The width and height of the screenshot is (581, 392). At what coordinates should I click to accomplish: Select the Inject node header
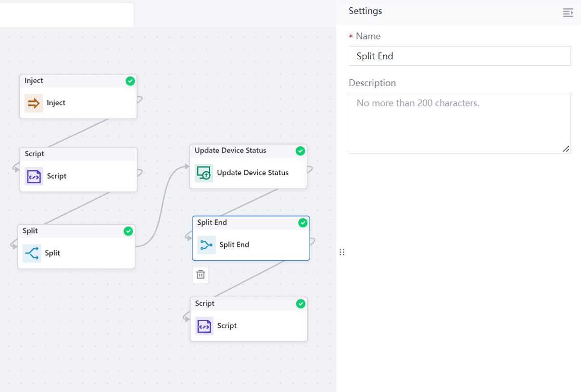coord(72,81)
